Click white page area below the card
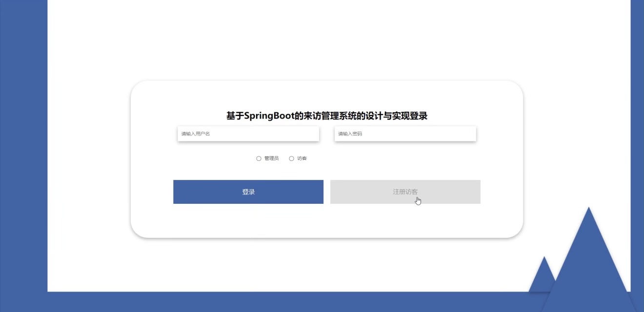Viewport: 644px width, 312px height. [x=327, y=266]
